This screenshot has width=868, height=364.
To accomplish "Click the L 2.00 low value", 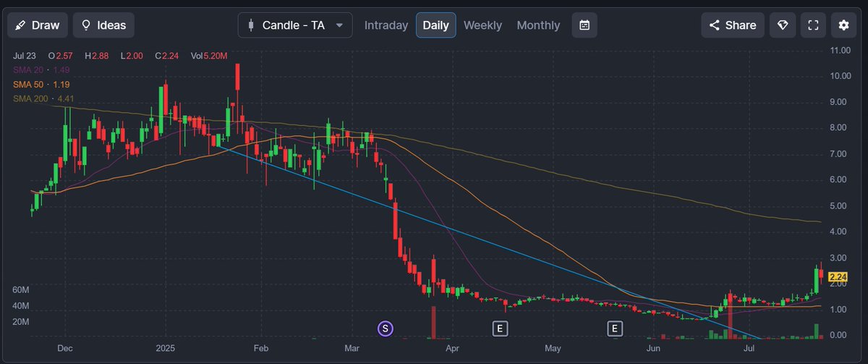I will (132, 56).
